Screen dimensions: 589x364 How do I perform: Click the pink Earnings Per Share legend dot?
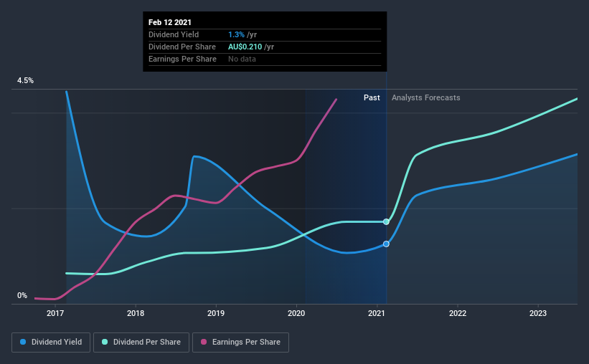[204, 342]
